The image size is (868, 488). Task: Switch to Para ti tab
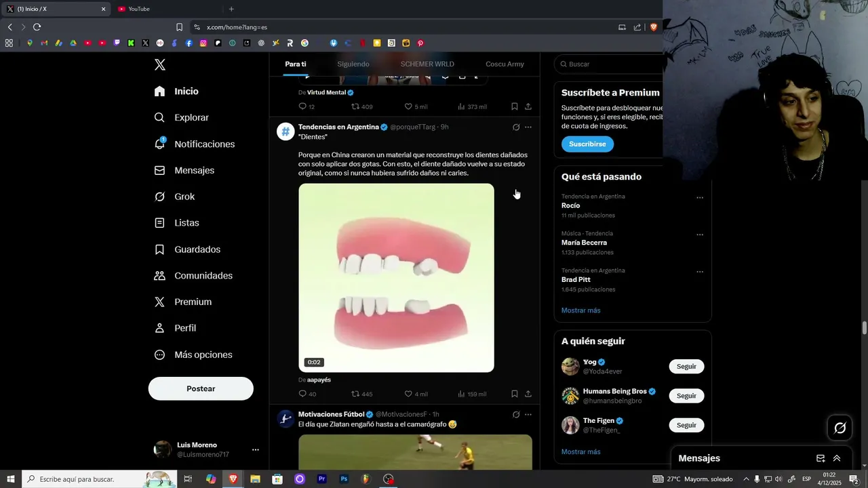[296, 64]
